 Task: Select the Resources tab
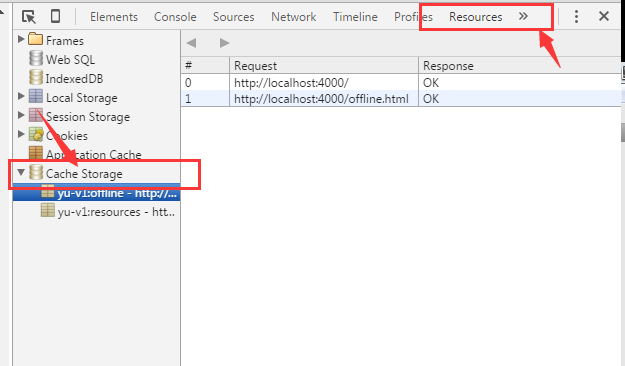(476, 17)
